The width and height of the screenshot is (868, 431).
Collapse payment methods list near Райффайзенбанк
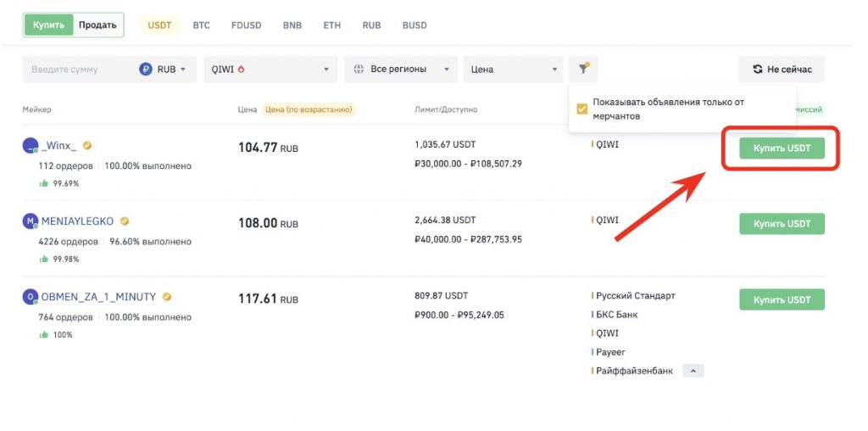coord(693,371)
